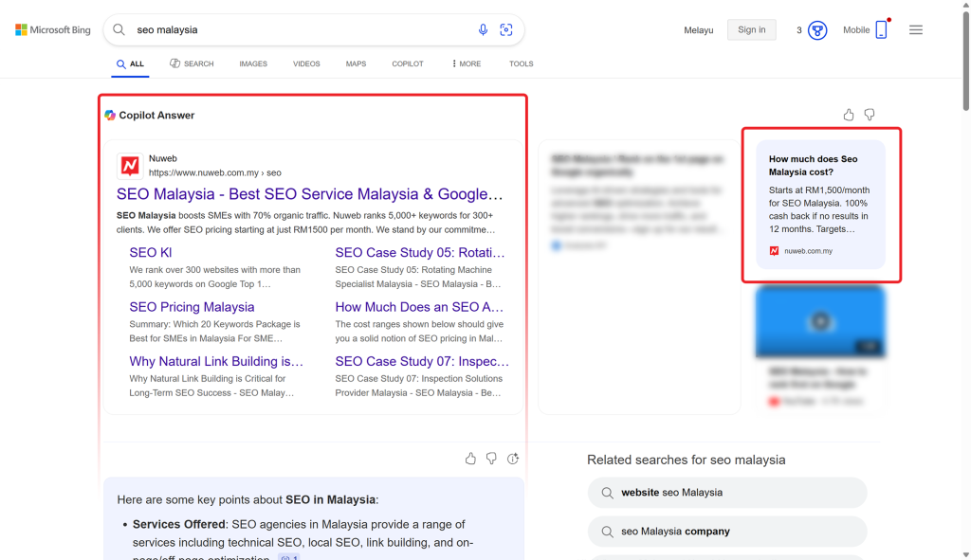This screenshot has height=560, width=971.
Task: Switch to the MAPS tab
Action: [357, 63]
